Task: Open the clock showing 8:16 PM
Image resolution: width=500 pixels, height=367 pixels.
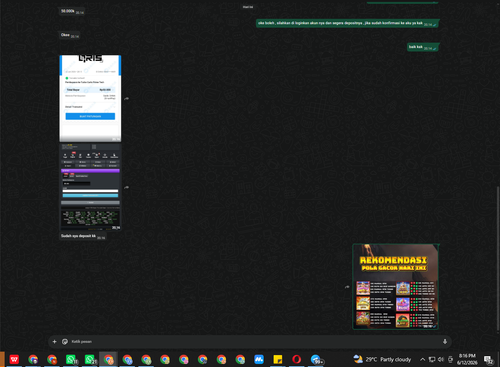Action: 467,359
